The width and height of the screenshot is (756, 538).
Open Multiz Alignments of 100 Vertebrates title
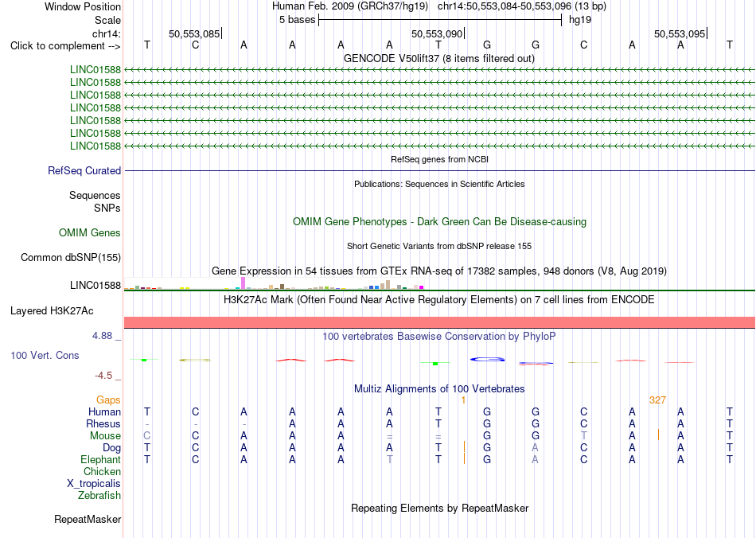point(439,389)
